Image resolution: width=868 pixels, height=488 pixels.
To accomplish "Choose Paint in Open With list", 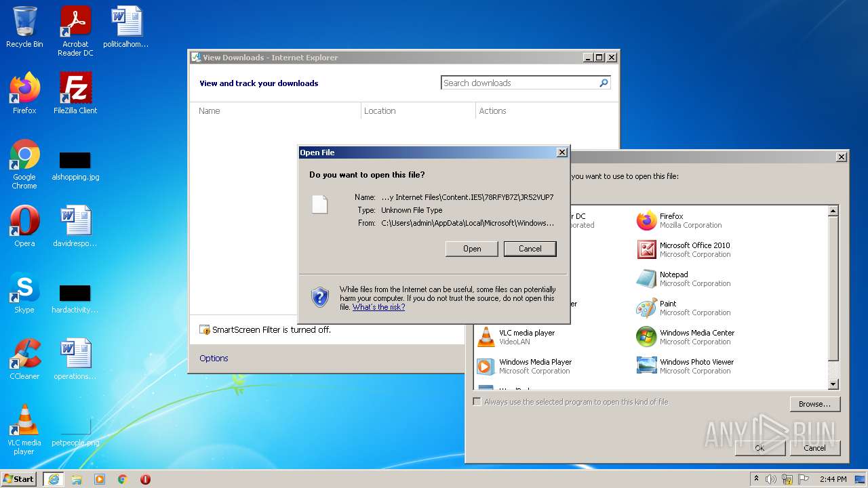I will point(684,308).
